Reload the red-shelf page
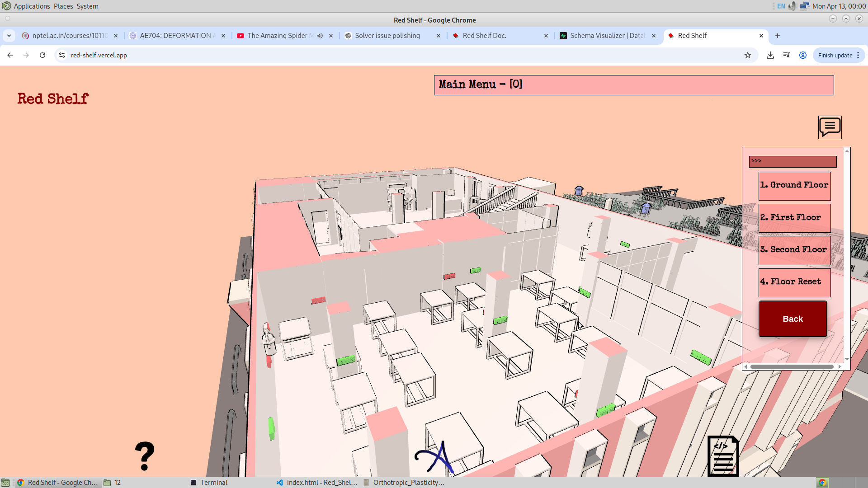 [42, 55]
